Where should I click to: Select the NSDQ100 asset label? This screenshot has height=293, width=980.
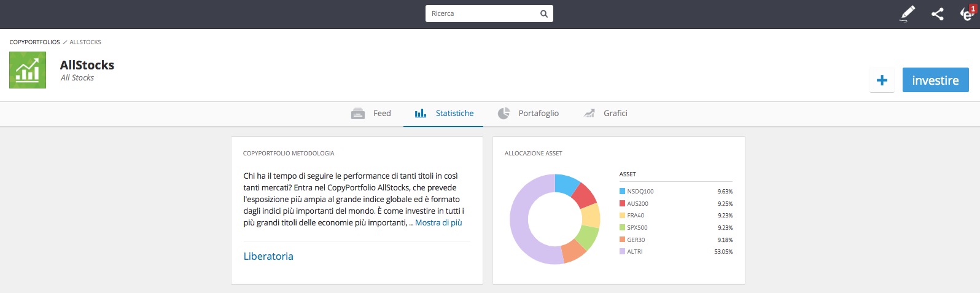[x=640, y=192]
